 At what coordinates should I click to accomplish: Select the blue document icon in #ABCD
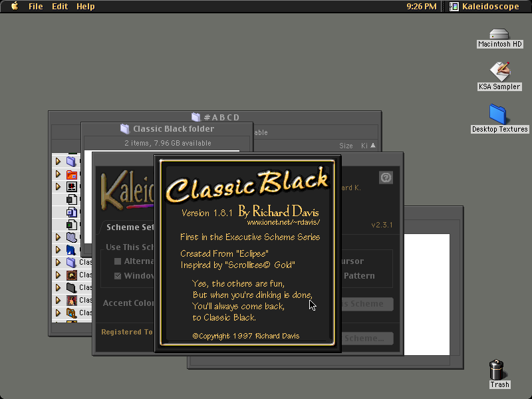coord(71,212)
